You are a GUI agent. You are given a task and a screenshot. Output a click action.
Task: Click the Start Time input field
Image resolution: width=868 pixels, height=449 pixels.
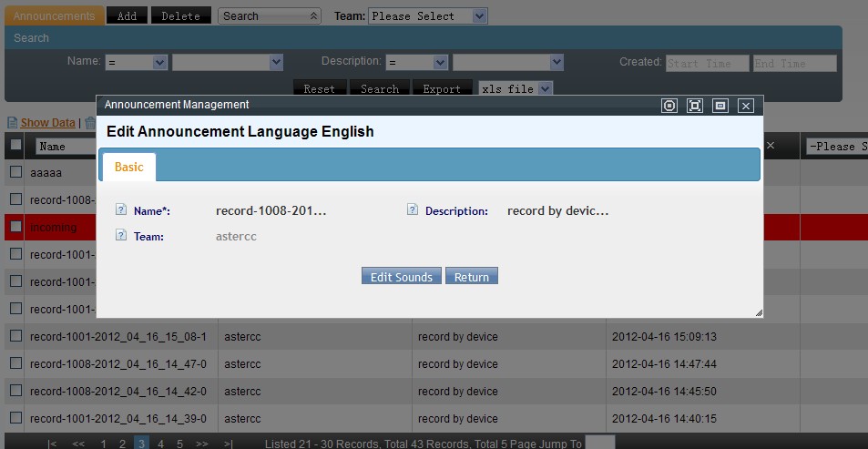pos(707,64)
